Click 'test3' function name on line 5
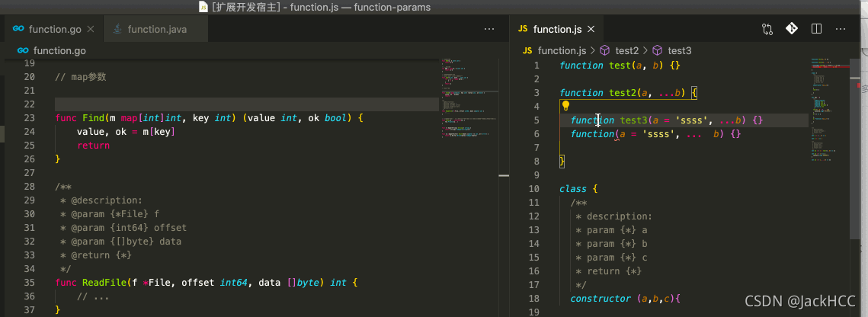The width and height of the screenshot is (868, 317). (x=633, y=120)
